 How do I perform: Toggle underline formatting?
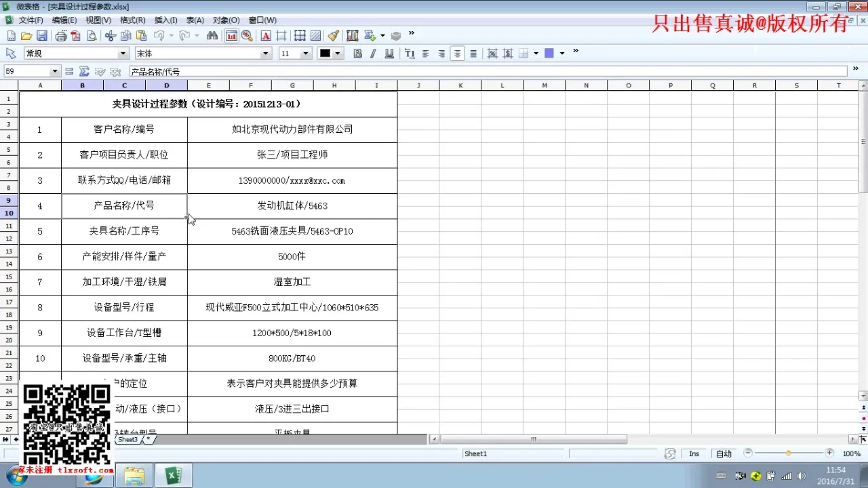(390, 53)
